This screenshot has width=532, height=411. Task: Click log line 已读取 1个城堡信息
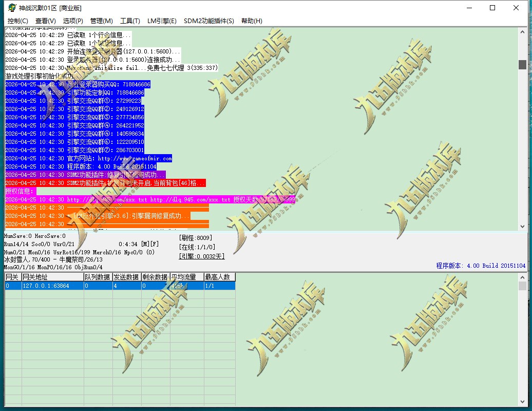68,43
